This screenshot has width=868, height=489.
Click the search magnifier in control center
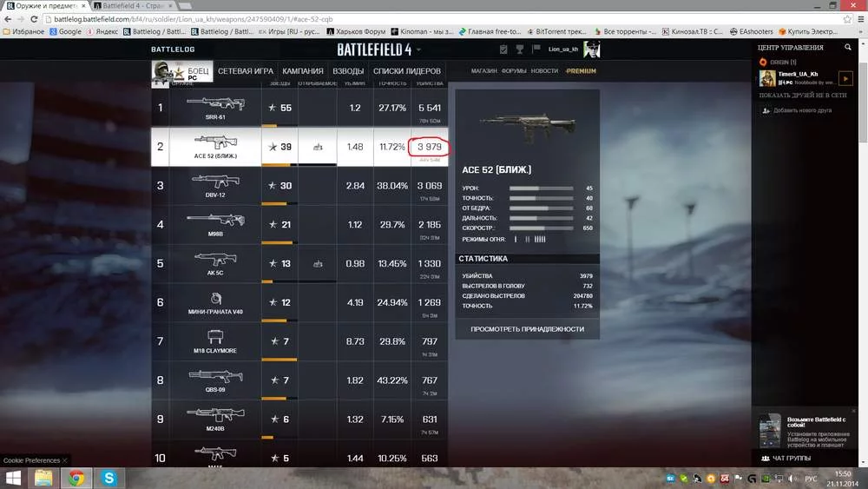(x=847, y=48)
